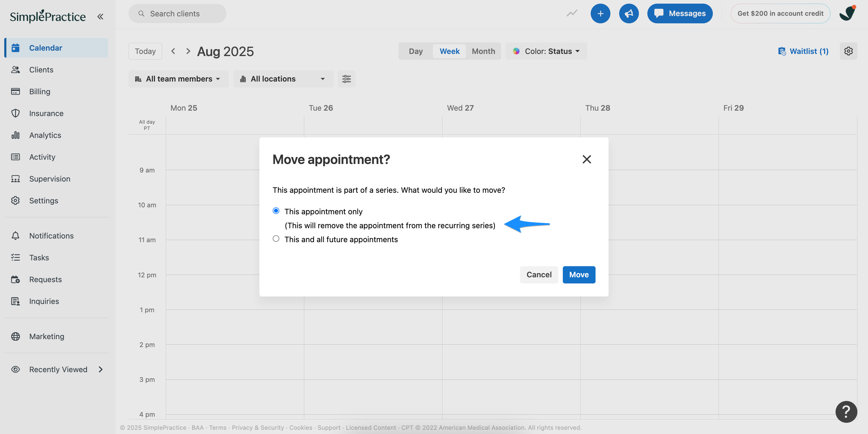Open All locations dropdown
868x434 pixels.
283,79
